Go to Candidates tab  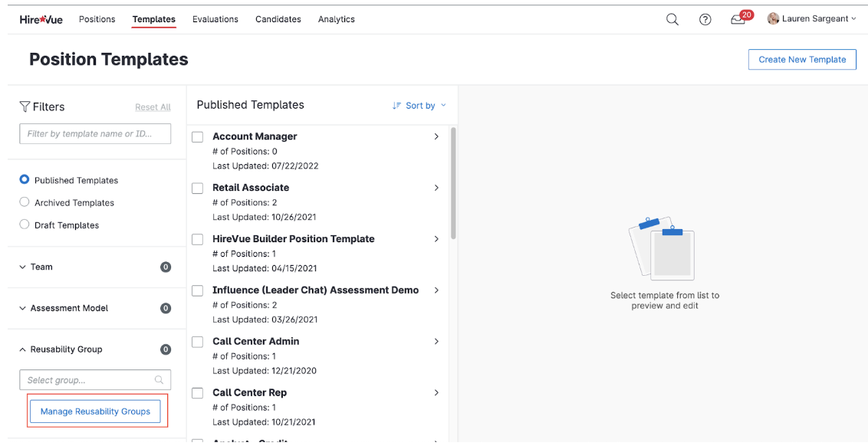278,19
